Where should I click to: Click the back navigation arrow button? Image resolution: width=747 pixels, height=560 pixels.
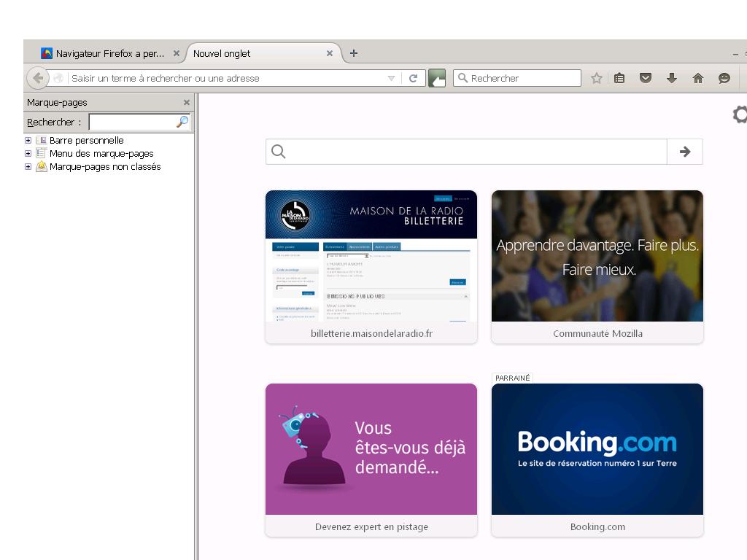tap(38, 78)
